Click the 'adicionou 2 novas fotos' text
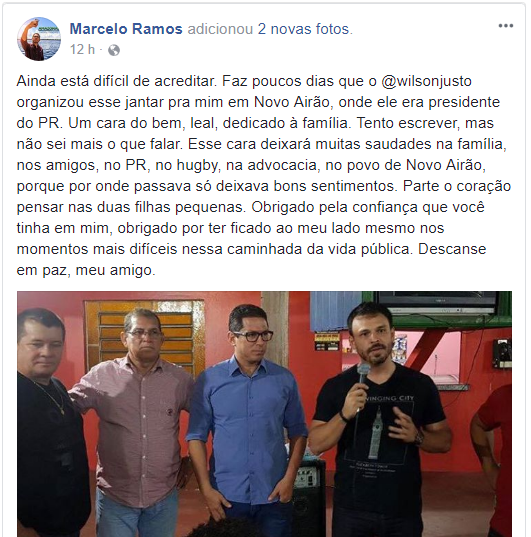Viewport: 531px width, 537px height. coord(270,29)
